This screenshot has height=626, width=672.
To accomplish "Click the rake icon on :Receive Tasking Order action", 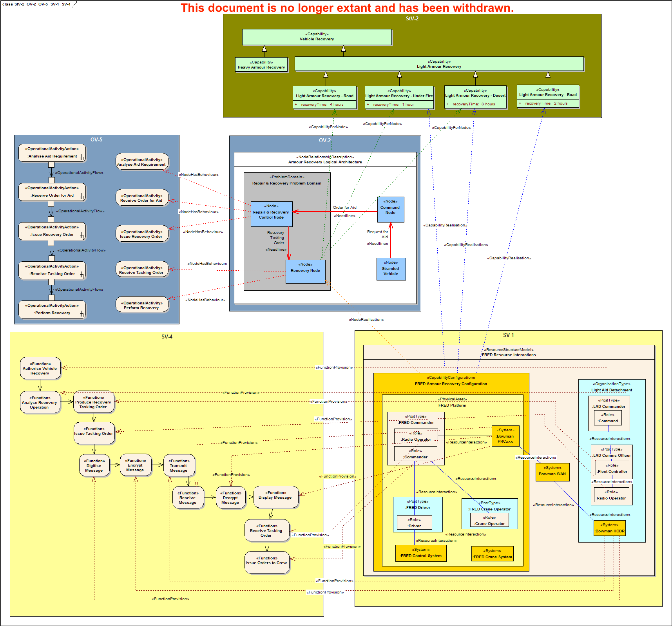I will coord(82,275).
